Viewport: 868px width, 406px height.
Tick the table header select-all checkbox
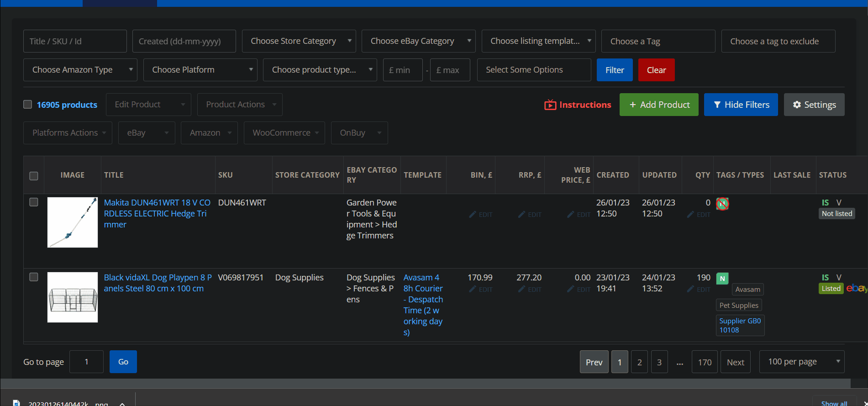point(34,176)
